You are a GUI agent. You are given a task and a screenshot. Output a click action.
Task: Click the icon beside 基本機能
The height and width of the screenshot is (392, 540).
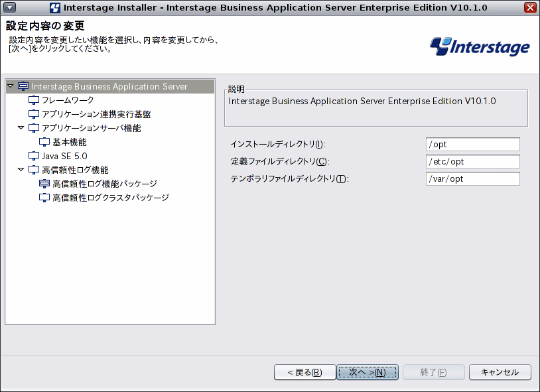(44, 142)
